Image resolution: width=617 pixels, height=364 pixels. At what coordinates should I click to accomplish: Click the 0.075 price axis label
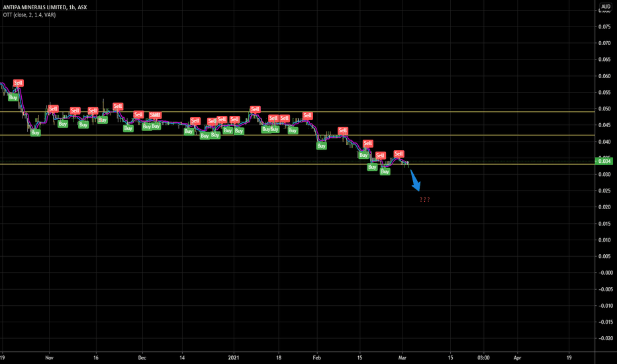(604, 26)
